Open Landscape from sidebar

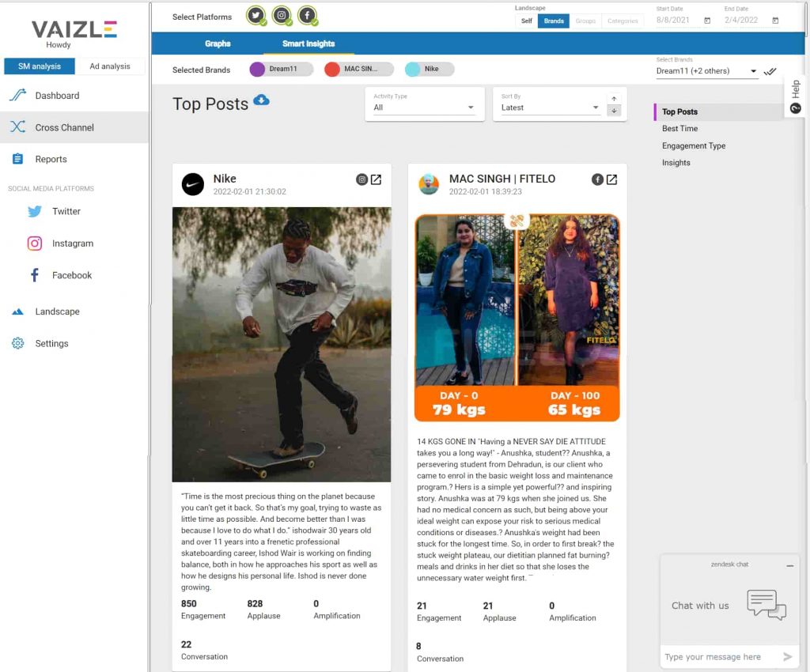(x=74, y=311)
